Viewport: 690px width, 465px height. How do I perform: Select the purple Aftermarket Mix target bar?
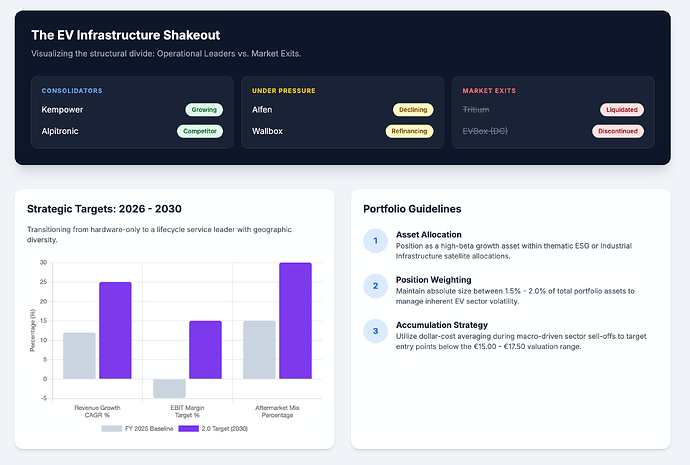click(x=295, y=321)
